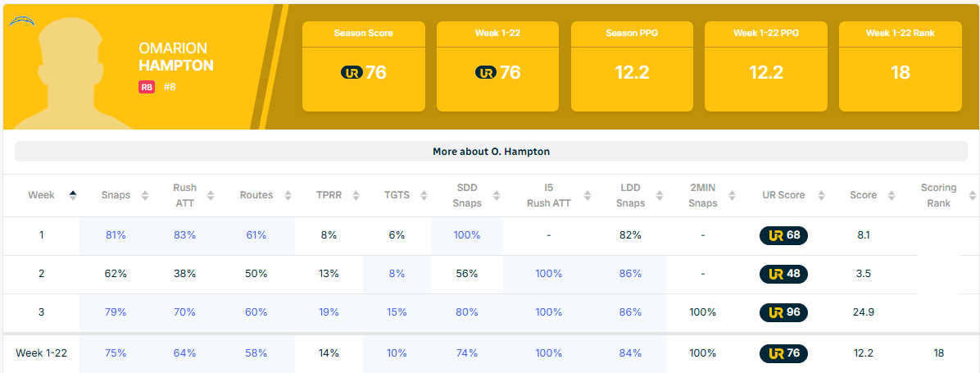
Task: Sort by UR Score header
Action: point(817,195)
